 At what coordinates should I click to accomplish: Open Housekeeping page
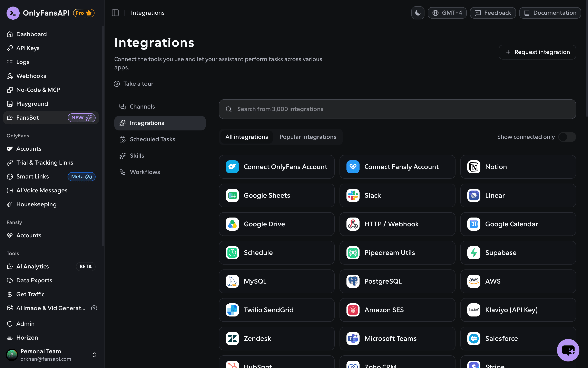pyautogui.click(x=51, y=204)
